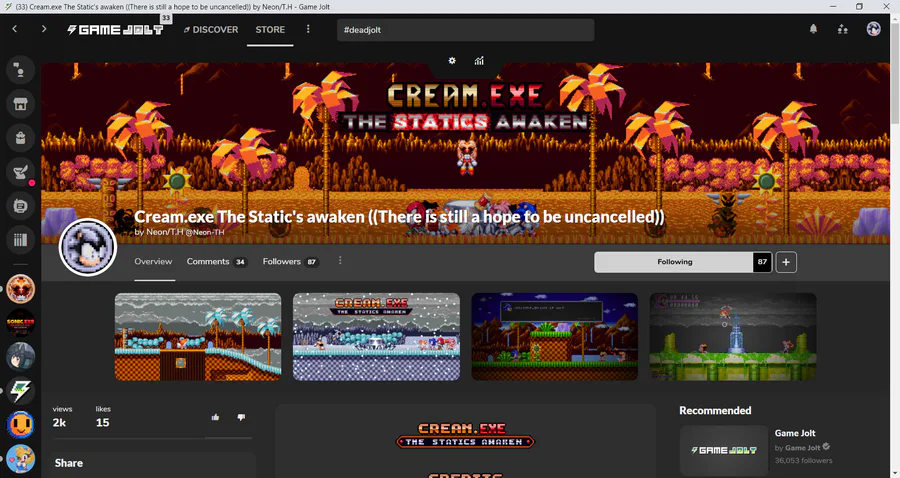
Task: Open the orange creature community in the sidebar
Action: tap(21, 289)
